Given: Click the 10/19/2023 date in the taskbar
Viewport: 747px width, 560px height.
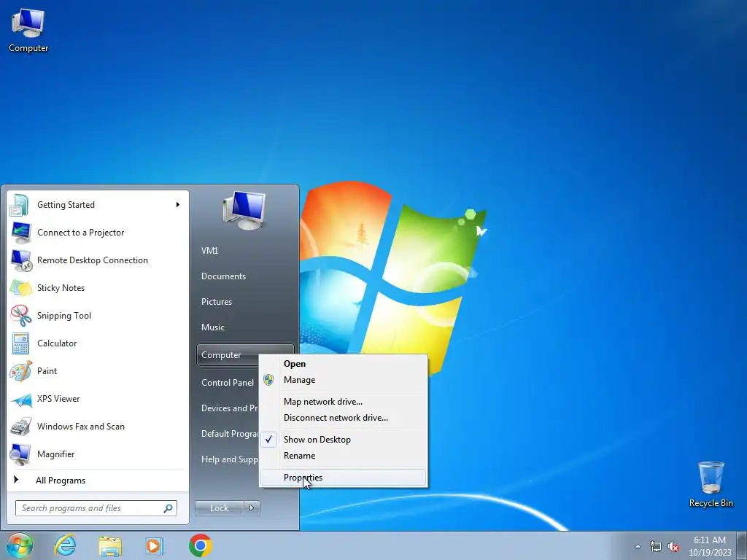Looking at the screenshot, I should [x=710, y=553].
